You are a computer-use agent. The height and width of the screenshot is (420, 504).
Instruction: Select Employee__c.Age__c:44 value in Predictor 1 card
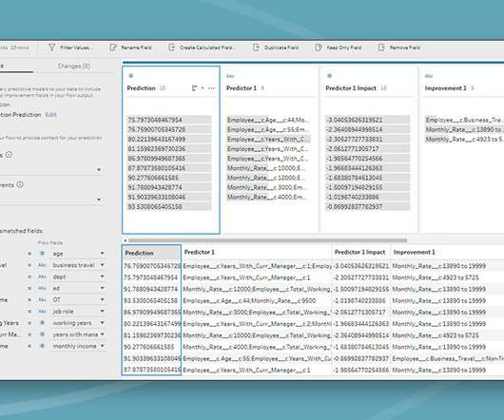pyautogui.click(x=268, y=120)
